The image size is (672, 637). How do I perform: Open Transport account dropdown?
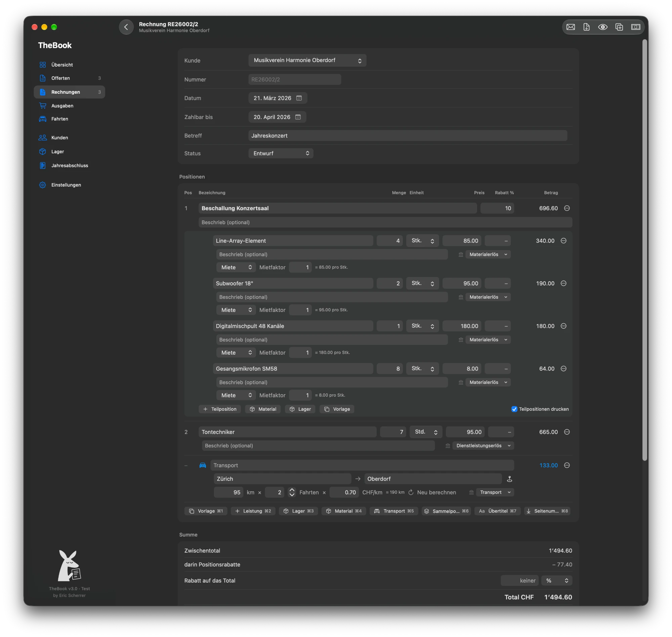pos(495,492)
